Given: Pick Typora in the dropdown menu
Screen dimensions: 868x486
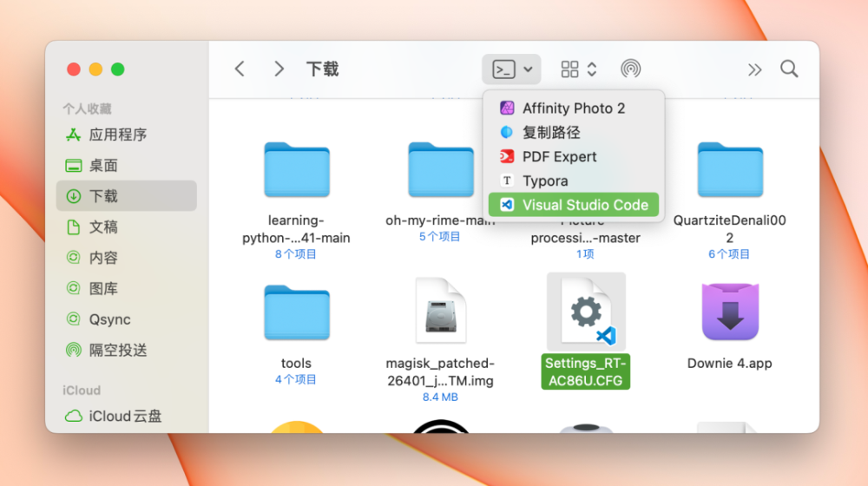Looking at the screenshot, I should click(x=574, y=181).
